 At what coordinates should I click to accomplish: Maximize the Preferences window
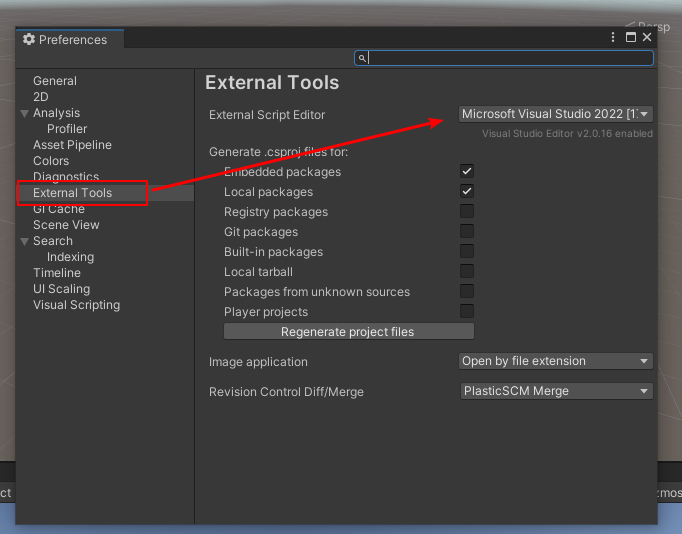[631, 37]
